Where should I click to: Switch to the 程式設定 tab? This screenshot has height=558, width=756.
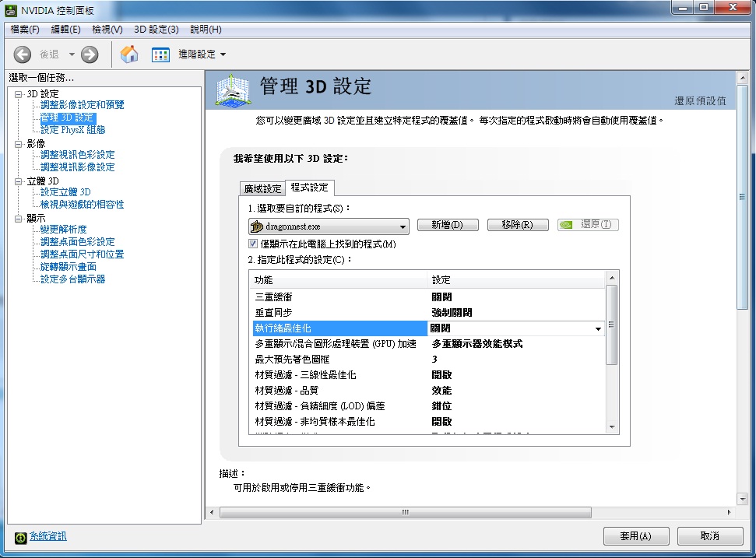pyautogui.click(x=310, y=187)
